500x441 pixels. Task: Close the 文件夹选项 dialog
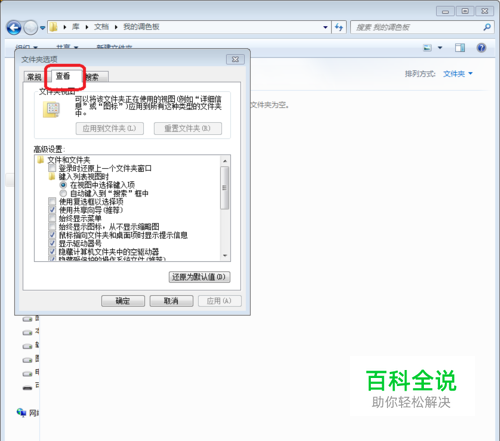point(235,59)
